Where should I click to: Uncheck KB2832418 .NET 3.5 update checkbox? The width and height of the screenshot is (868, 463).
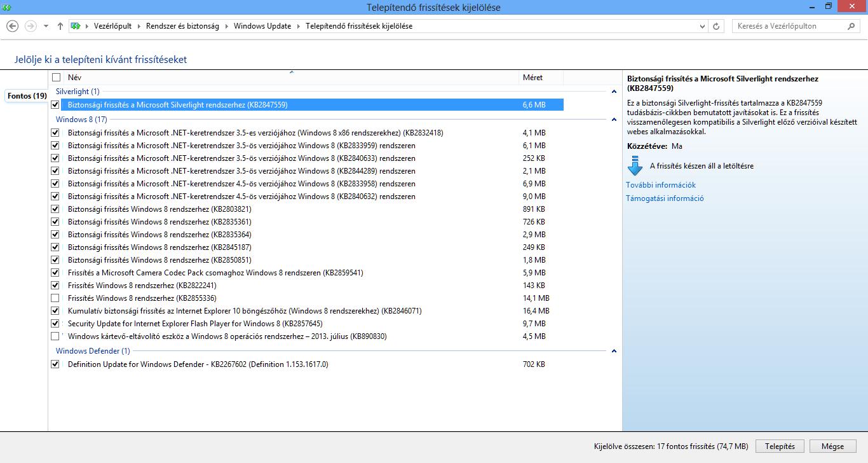pos(55,133)
